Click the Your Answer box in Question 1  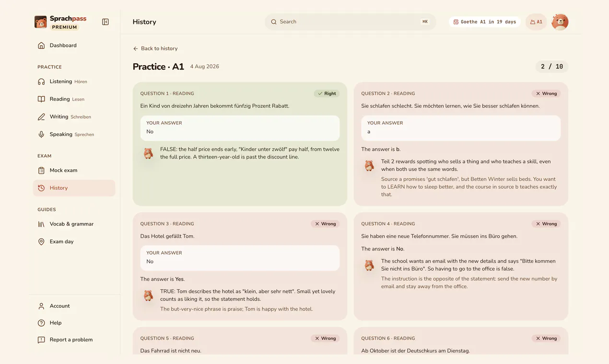point(240,128)
